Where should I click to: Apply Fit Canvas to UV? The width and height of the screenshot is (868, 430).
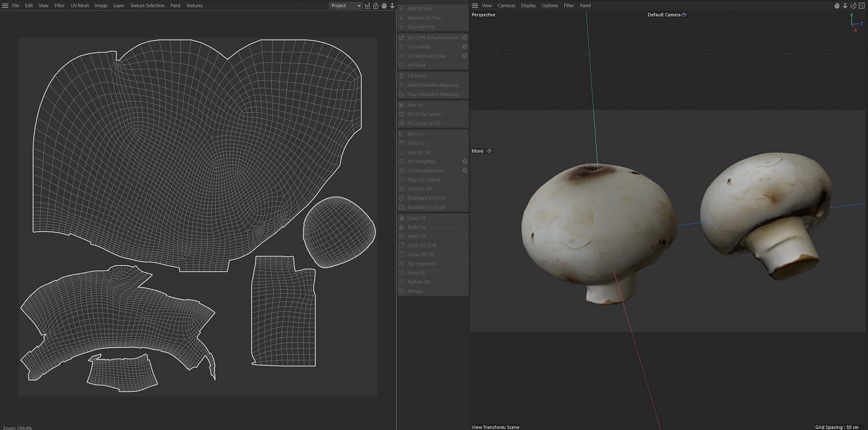pyautogui.click(x=433, y=123)
